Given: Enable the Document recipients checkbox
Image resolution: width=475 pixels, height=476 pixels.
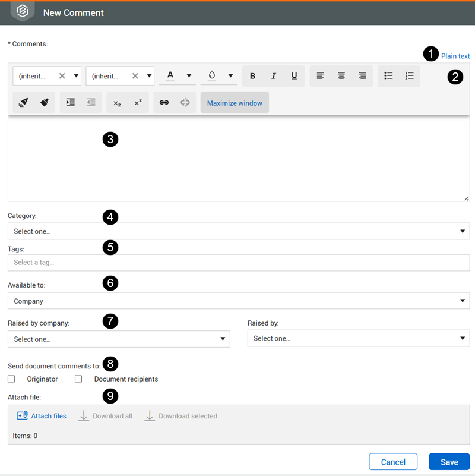Looking at the screenshot, I should pos(78,379).
